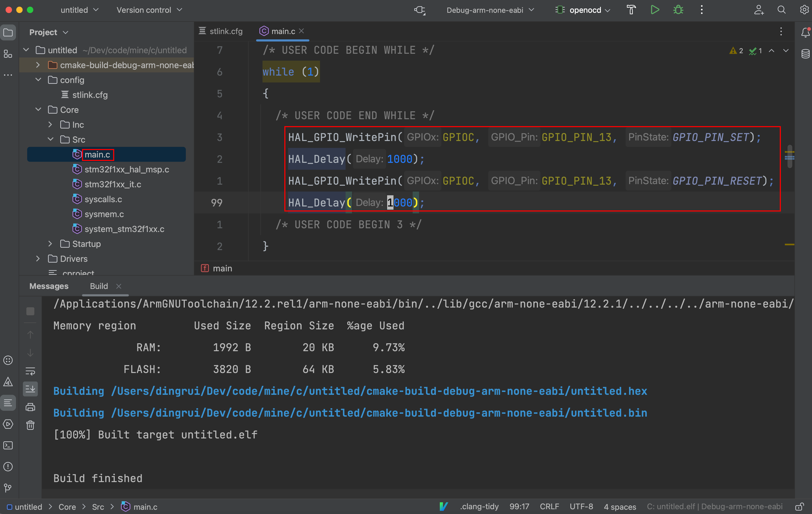The height and width of the screenshot is (514, 812).
Task: Open the Database tool window
Action: click(x=805, y=54)
